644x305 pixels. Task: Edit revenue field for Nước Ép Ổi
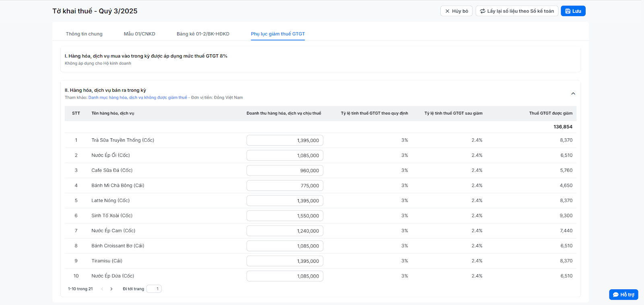[285, 155]
